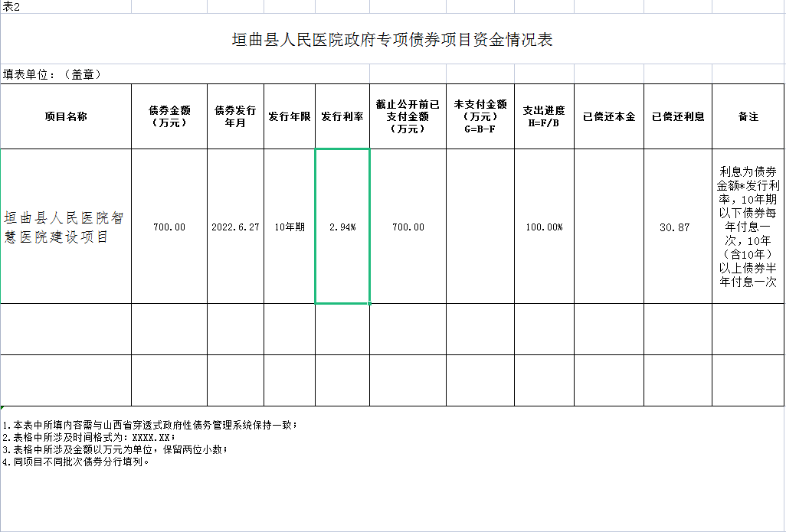Image resolution: width=786 pixels, height=532 pixels.
Task: Click footnote 4 about 同项目不同批次债券
Action: (76, 462)
